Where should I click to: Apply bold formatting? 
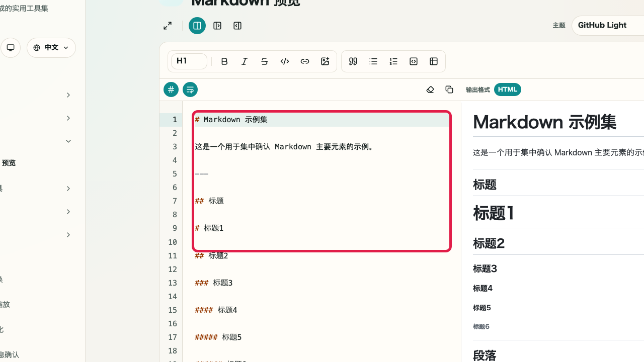click(x=224, y=61)
